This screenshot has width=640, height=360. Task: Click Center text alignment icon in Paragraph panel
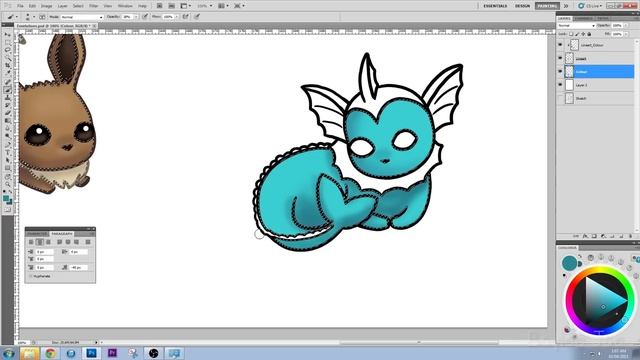40,242
